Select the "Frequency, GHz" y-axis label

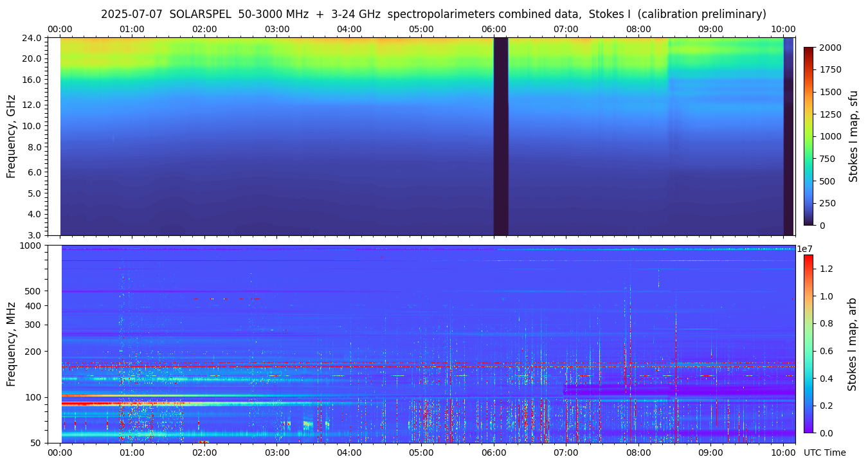(x=11, y=136)
